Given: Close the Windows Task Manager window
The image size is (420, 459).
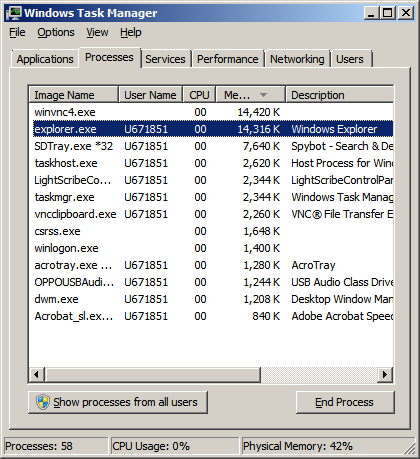Looking at the screenshot, I should [406, 13].
